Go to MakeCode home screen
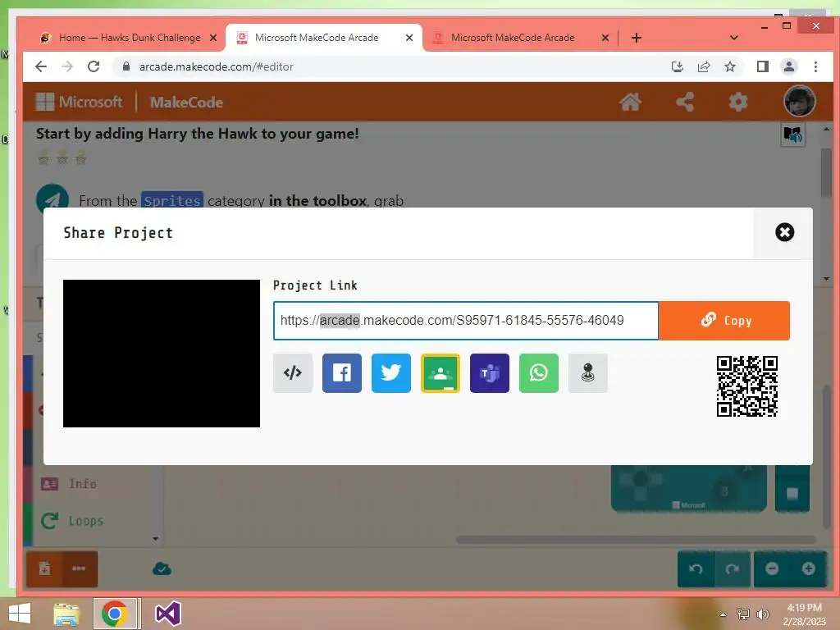Image resolution: width=840 pixels, height=630 pixels. (x=631, y=102)
